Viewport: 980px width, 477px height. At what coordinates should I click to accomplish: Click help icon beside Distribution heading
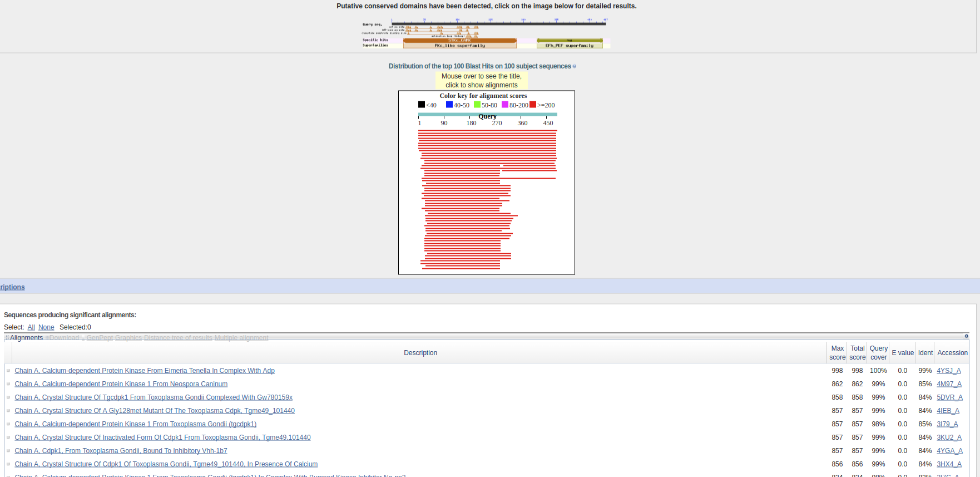click(575, 66)
